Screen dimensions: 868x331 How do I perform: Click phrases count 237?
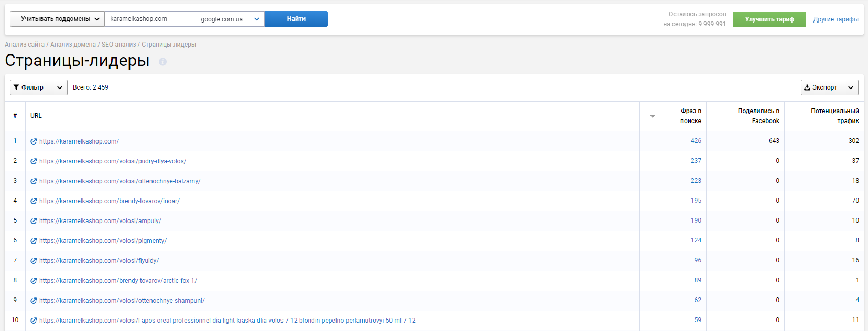(696, 161)
